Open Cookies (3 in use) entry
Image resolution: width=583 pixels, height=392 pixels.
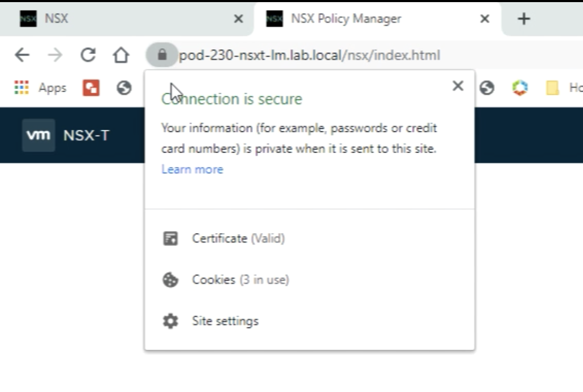pyautogui.click(x=240, y=280)
